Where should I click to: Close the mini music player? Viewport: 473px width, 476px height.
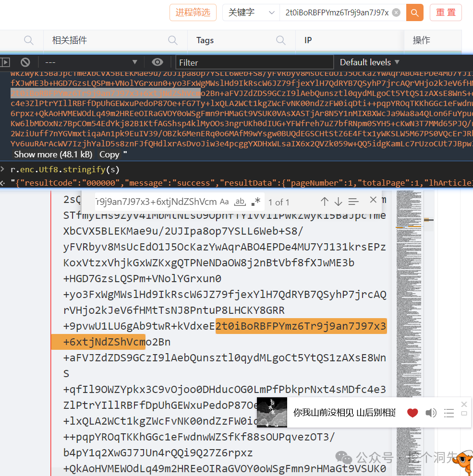[x=464, y=404]
